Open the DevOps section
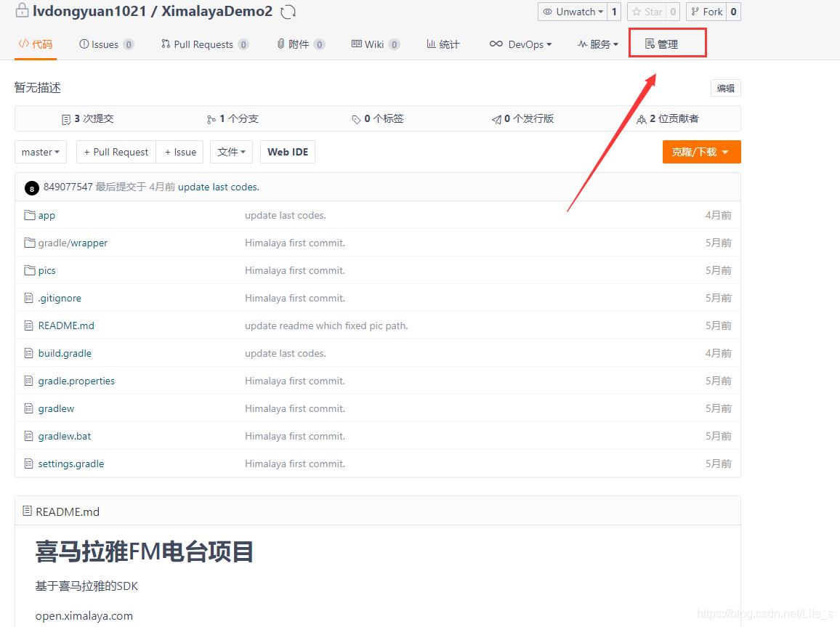840x627 pixels. click(520, 44)
